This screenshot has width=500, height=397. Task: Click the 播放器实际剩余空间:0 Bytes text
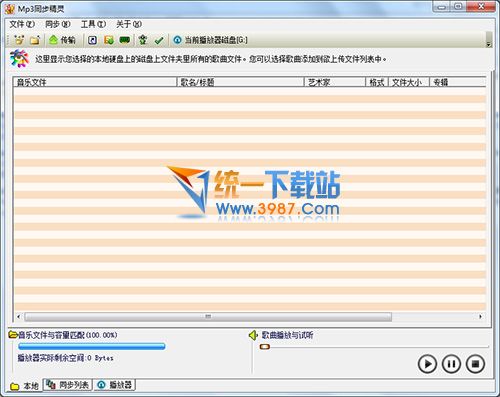tap(65, 358)
